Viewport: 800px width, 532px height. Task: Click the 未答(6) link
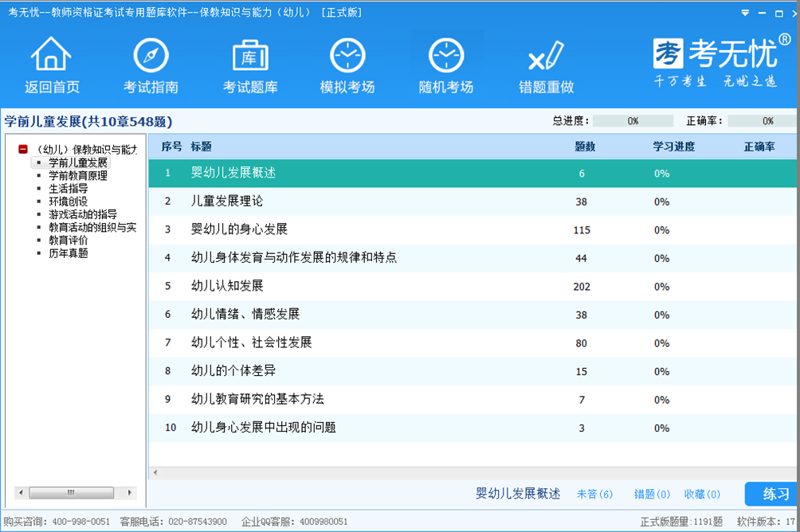point(594,495)
